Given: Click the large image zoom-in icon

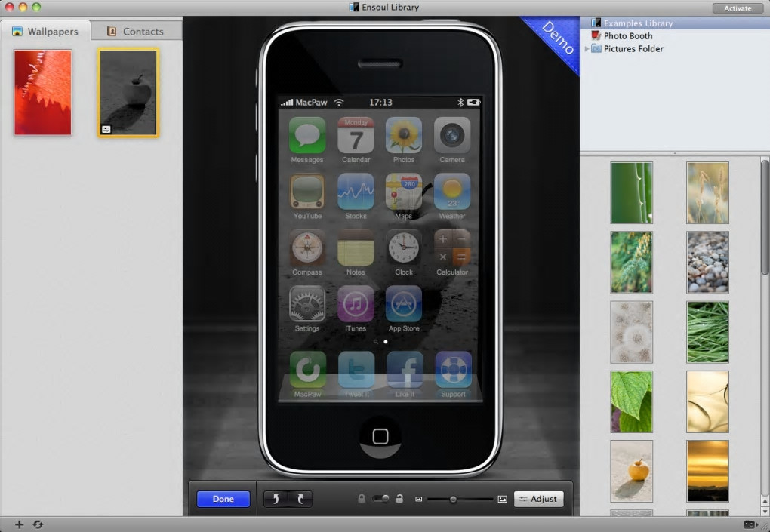Looking at the screenshot, I should tap(502, 499).
